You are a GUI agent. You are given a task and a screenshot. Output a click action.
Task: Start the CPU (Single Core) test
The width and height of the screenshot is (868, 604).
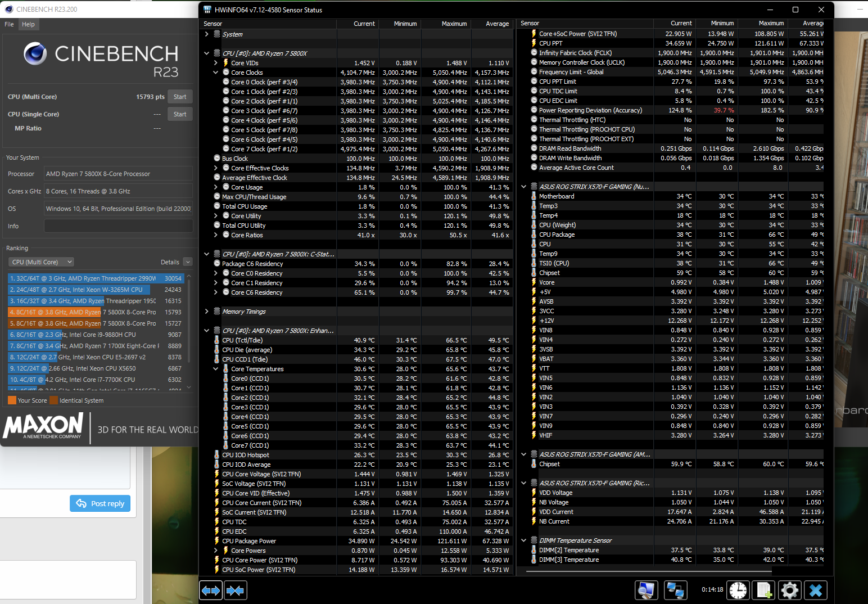coord(180,114)
